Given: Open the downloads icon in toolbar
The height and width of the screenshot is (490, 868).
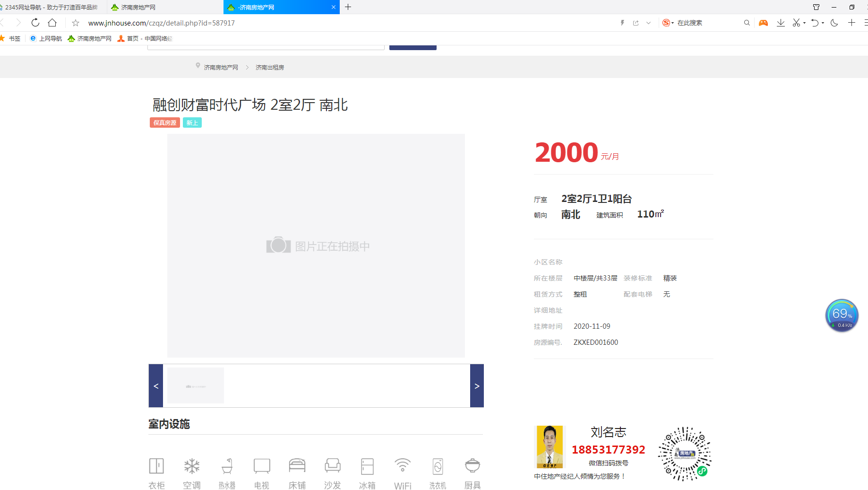Looking at the screenshot, I should point(781,23).
